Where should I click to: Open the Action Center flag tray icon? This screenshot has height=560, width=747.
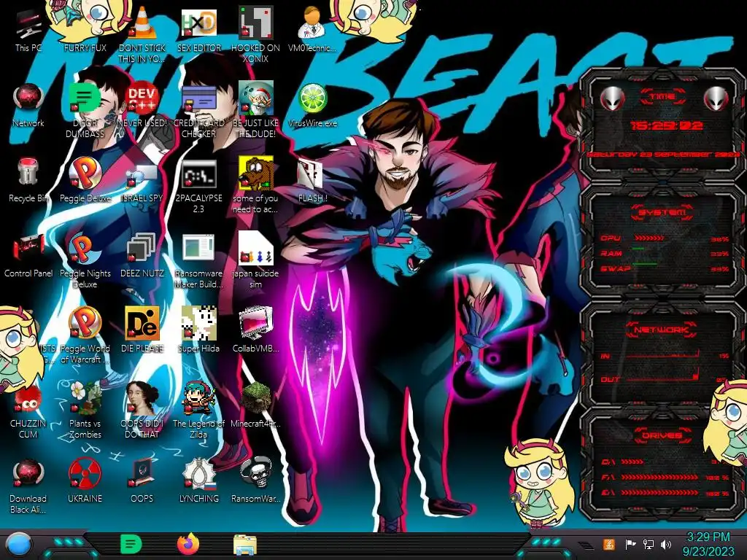[x=630, y=544]
